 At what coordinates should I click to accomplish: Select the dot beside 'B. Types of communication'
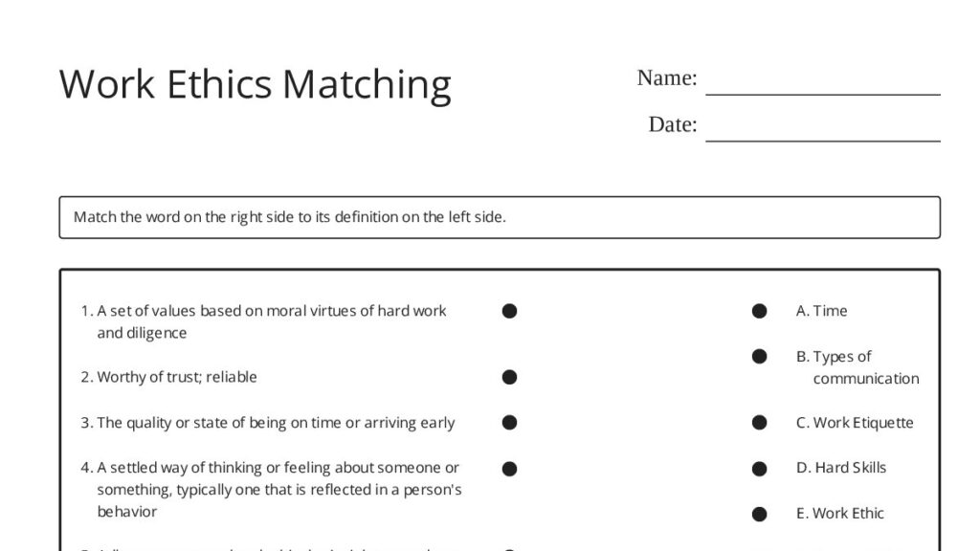tap(759, 357)
